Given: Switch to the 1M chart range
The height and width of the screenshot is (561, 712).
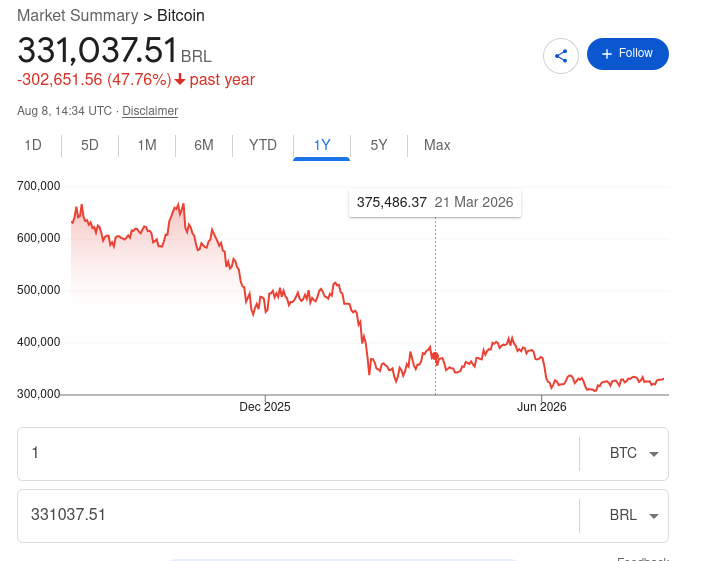Looking at the screenshot, I should pyautogui.click(x=147, y=145).
